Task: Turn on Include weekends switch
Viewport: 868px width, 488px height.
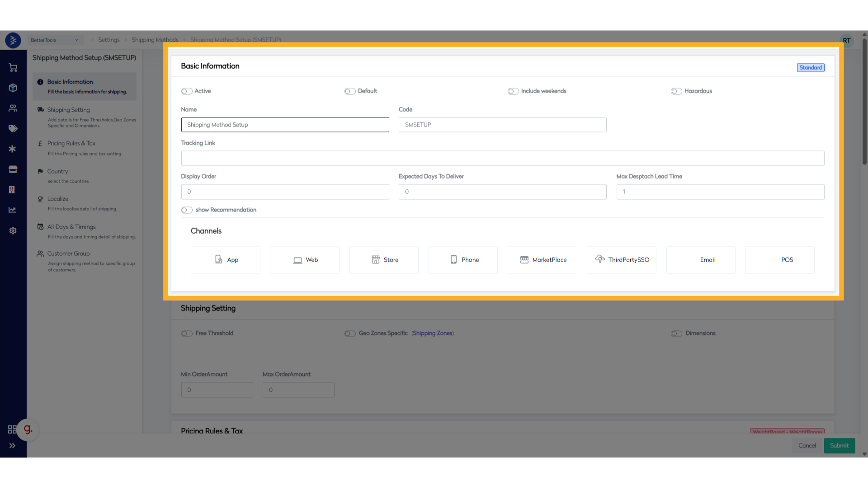Action: pyautogui.click(x=513, y=91)
